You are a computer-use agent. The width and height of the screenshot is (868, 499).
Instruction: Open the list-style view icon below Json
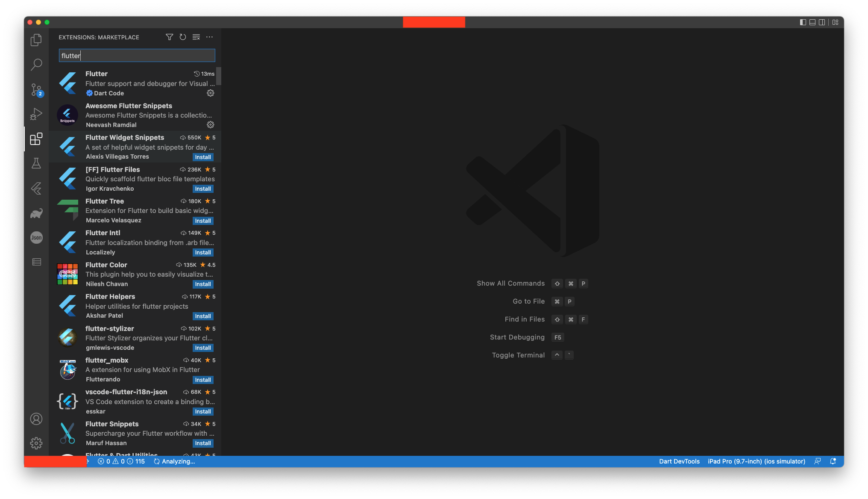(36, 262)
